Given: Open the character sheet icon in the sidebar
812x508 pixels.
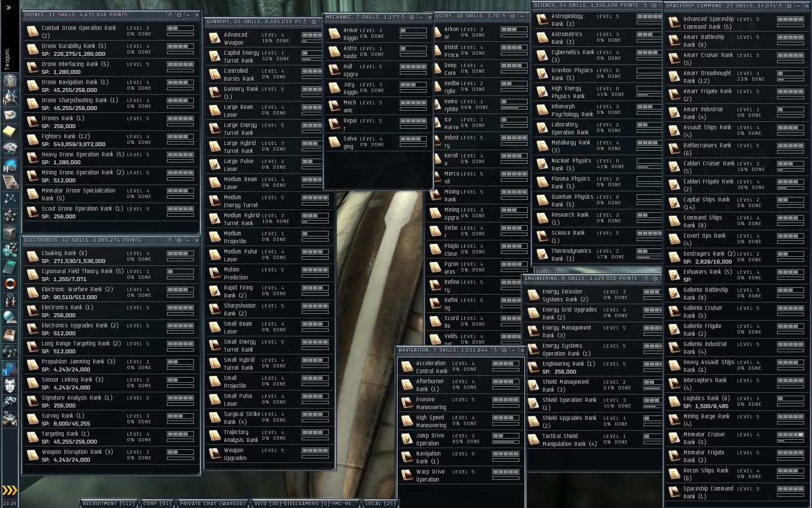Looking at the screenshot, I should [10, 80].
